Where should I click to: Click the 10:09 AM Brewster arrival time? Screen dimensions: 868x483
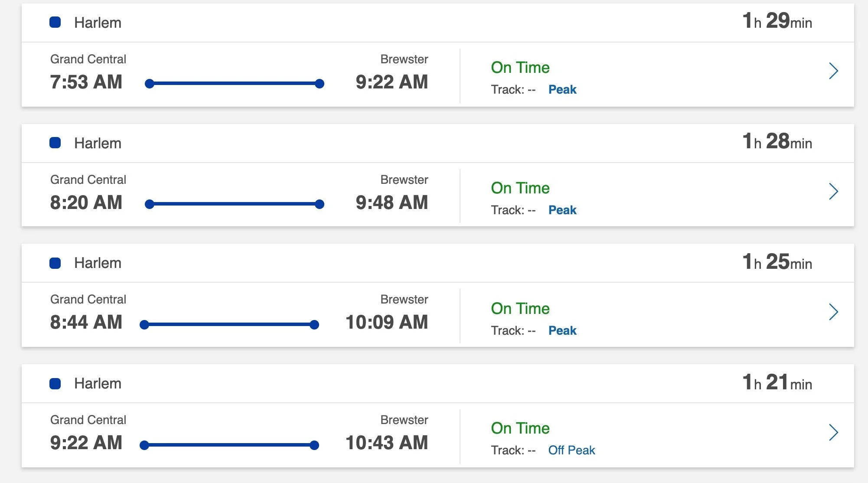pos(387,322)
